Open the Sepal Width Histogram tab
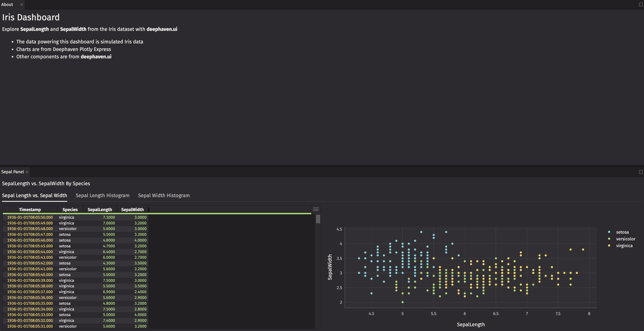 tap(164, 195)
